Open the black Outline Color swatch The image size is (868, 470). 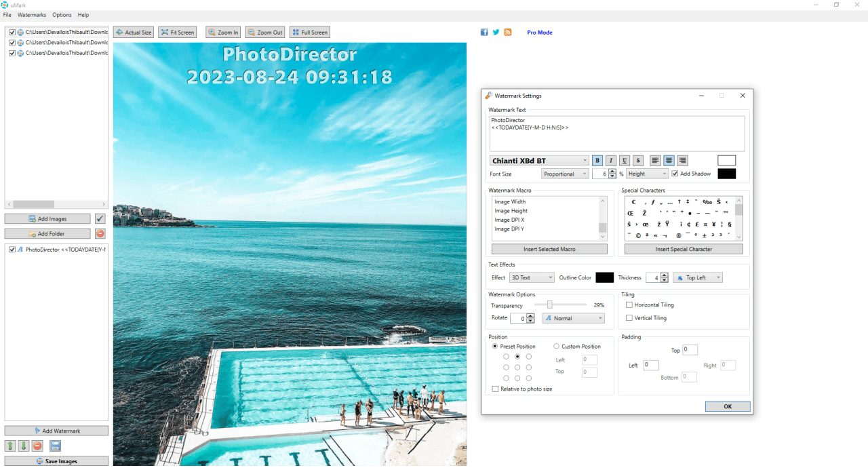click(x=604, y=277)
